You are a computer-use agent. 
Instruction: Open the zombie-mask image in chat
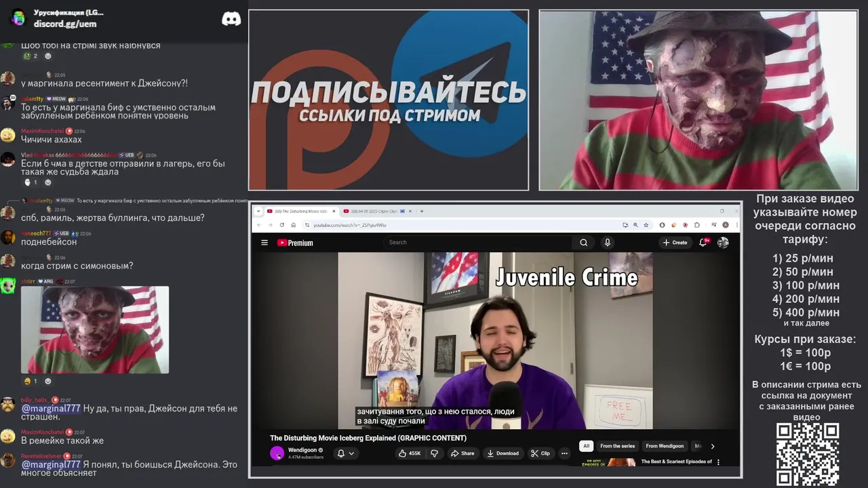click(x=95, y=329)
